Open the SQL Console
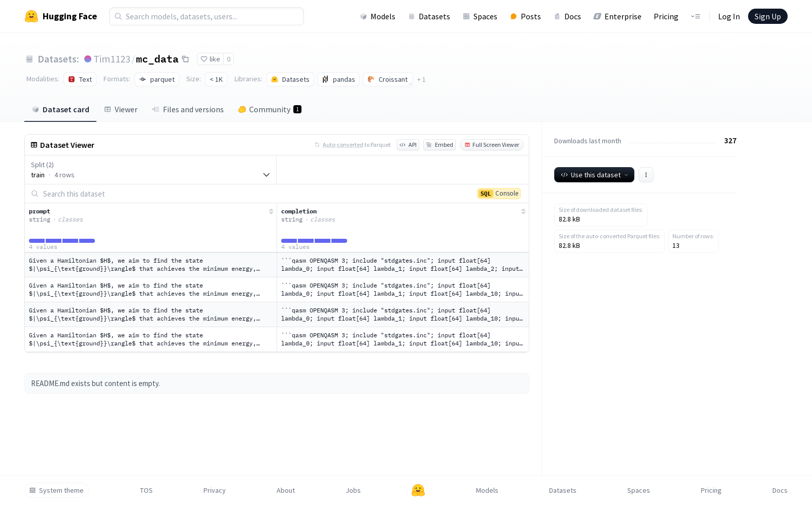The image size is (812, 508). pyautogui.click(x=499, y=194)
